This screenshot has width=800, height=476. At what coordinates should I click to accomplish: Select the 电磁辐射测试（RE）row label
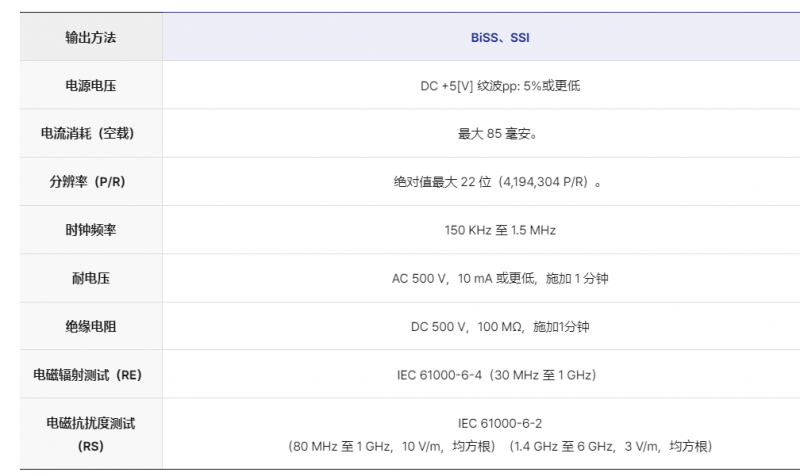90,375
